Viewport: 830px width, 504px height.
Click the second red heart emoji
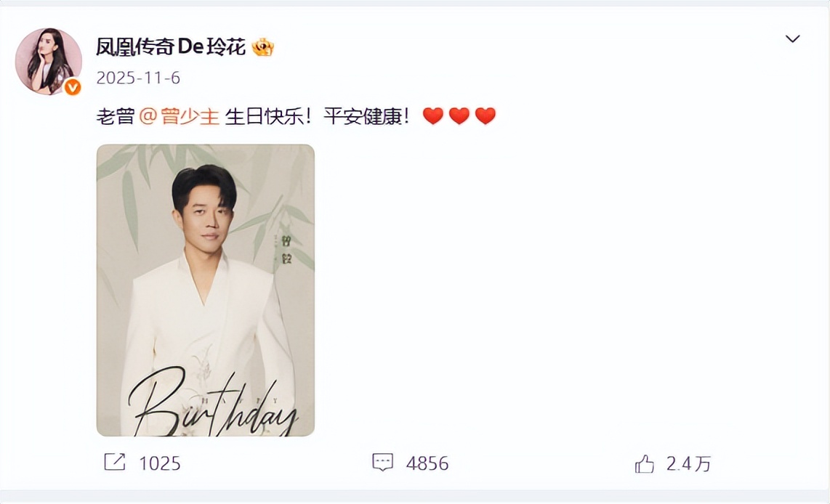point(459,115)
